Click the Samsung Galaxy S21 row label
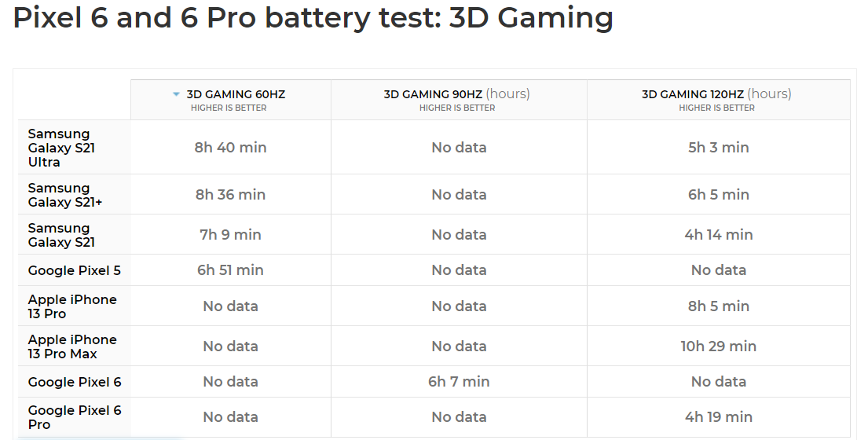868x440 pixels. (x=61, y=235)
